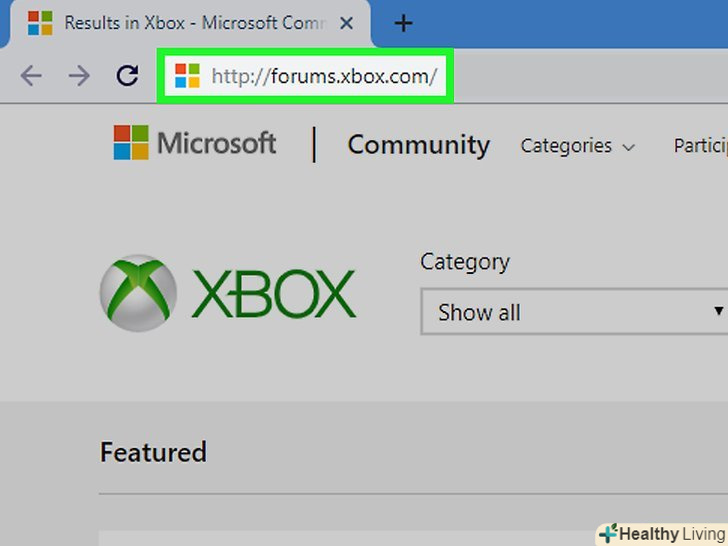Screen dimensions: 728x546
Task: Reload the page with the refresh icon
Action: (127, 76)
